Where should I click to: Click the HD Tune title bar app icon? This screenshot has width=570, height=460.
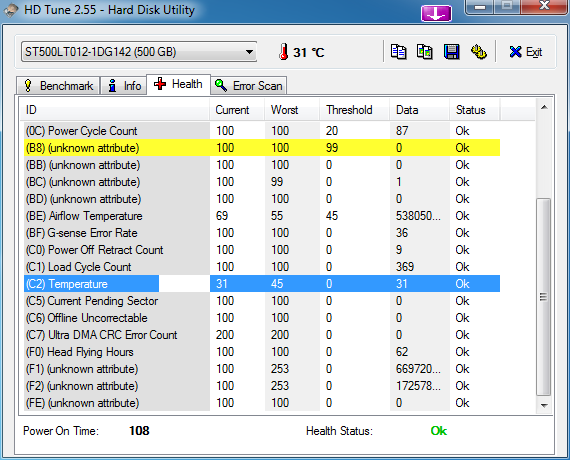pyautogui.click(x=11, y=10)
